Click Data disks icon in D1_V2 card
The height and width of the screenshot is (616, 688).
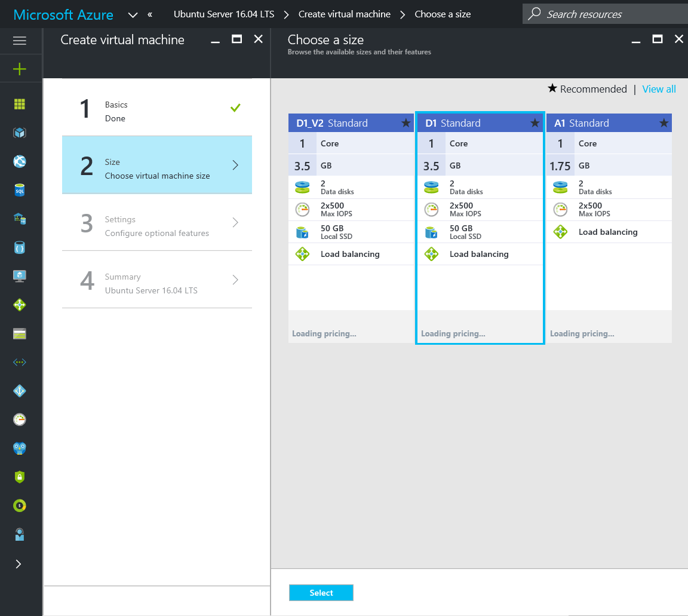click(302, 188)
